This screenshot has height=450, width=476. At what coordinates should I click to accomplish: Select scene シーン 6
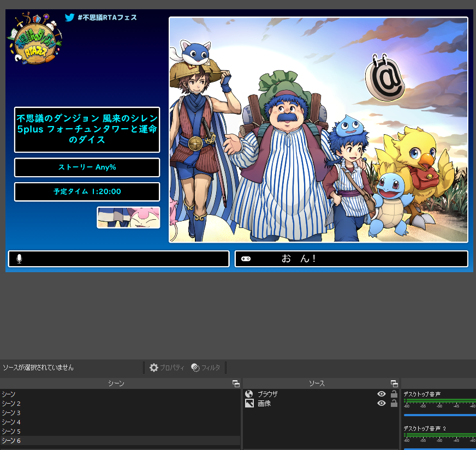pyautogui.click(x=120, y=441)
